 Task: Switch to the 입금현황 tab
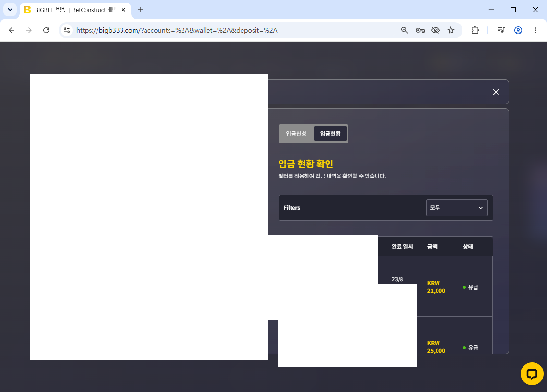(330, 134)
